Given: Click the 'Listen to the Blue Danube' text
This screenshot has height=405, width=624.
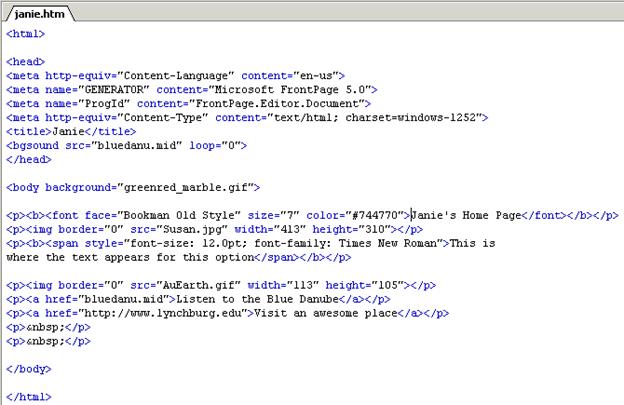Looking at the screenshot, I should click(257, 299).
